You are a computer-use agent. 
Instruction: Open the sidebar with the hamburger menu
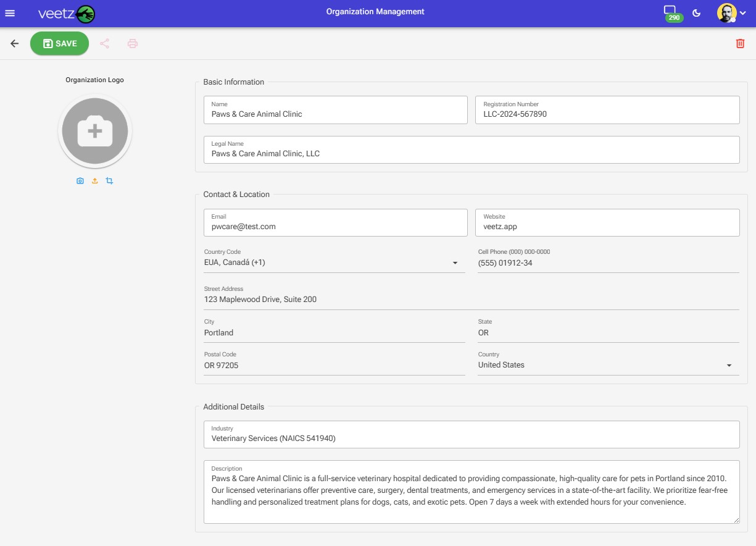pyautogui.click(x=10, y=13)
